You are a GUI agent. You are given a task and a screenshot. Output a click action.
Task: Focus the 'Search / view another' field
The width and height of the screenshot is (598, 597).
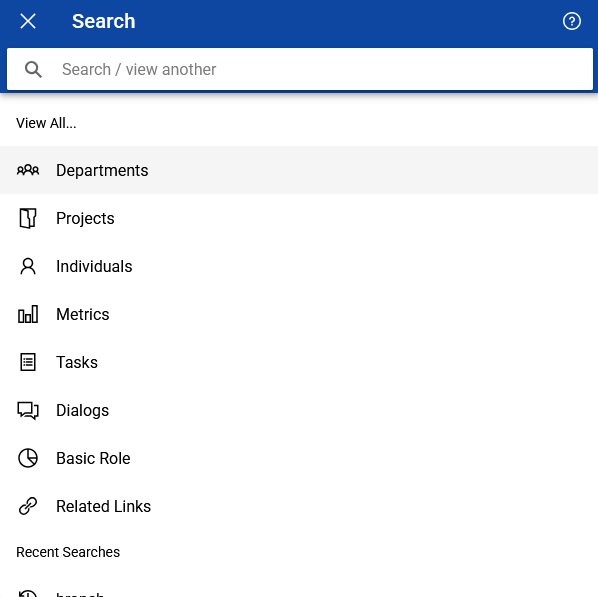300,69
